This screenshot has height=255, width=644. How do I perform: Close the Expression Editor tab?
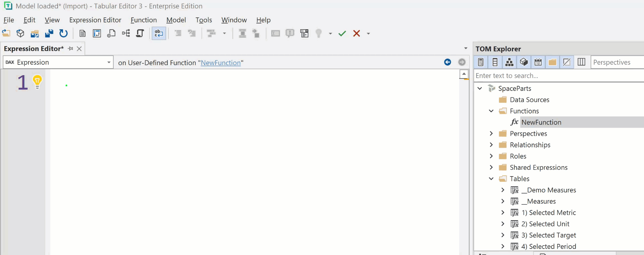(79, 49)
